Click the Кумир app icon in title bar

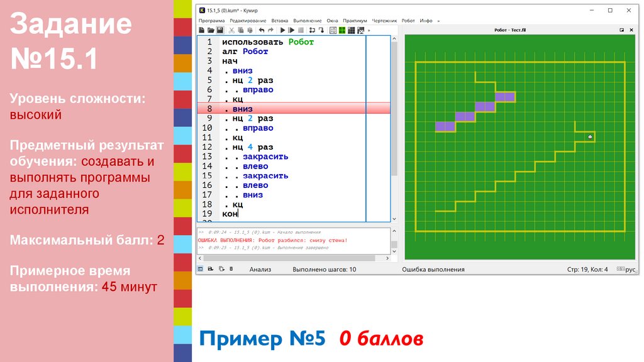point(202,10)
